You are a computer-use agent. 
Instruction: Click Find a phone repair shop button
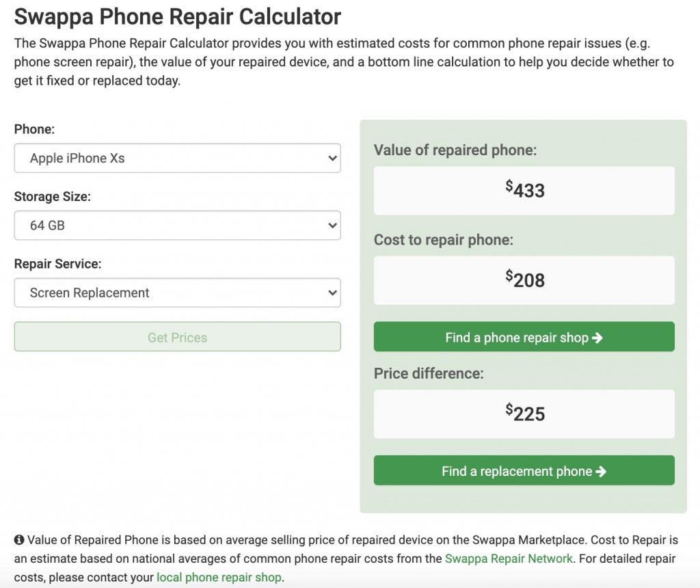tap(524, 337)
